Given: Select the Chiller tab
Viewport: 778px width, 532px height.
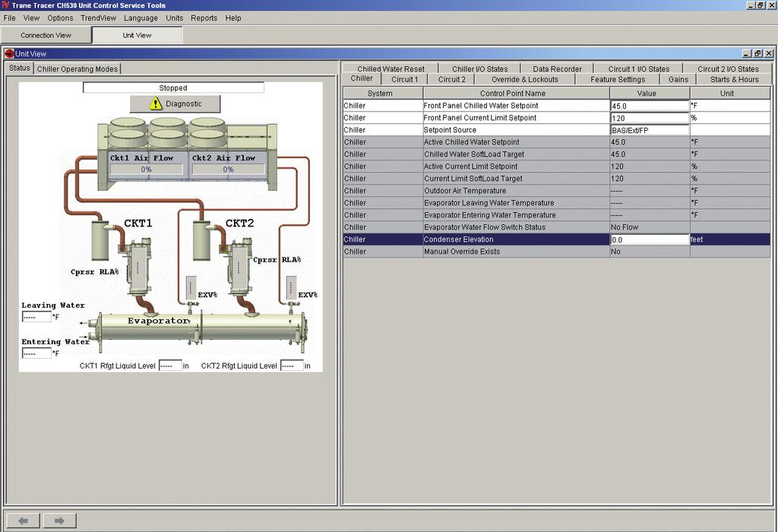Looking at the screenshot, I should (361, 78).
